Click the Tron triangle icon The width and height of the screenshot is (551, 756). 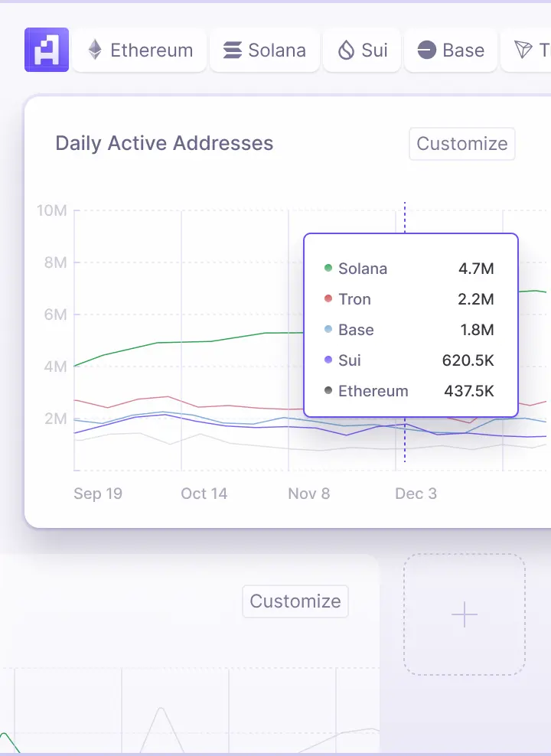point(523,50)
